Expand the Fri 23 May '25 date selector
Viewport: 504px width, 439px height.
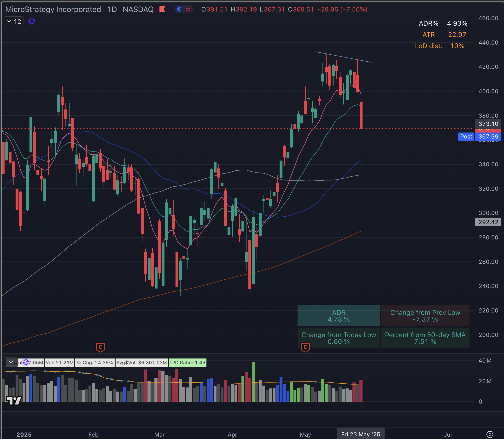[361, 434]
